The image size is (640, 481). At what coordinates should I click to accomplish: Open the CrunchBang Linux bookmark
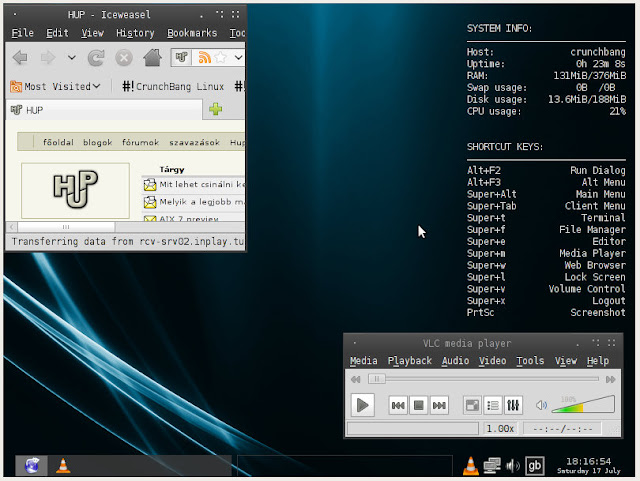pos(173,86)
